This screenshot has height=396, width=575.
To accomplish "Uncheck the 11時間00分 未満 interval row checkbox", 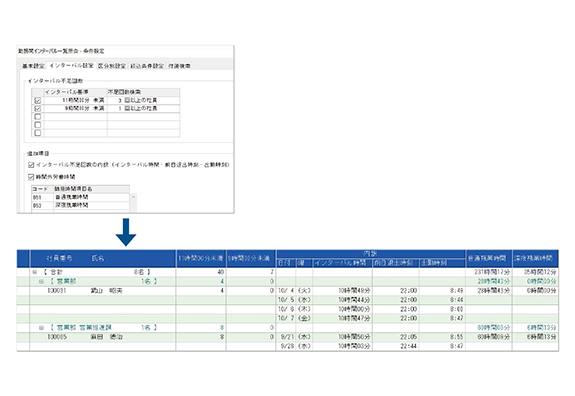I will 37,100.
